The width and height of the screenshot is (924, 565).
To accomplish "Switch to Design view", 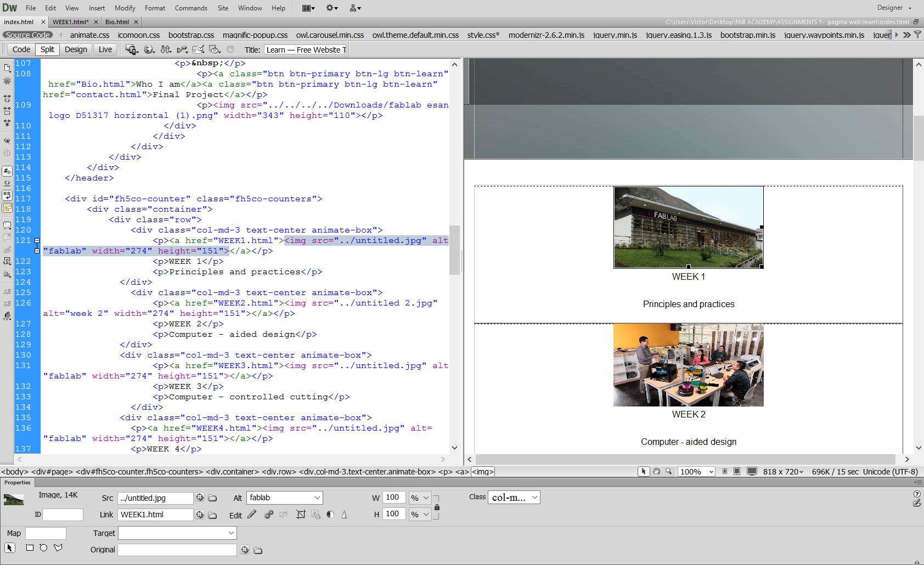I will pyautogui.click(x=76, y=49).
